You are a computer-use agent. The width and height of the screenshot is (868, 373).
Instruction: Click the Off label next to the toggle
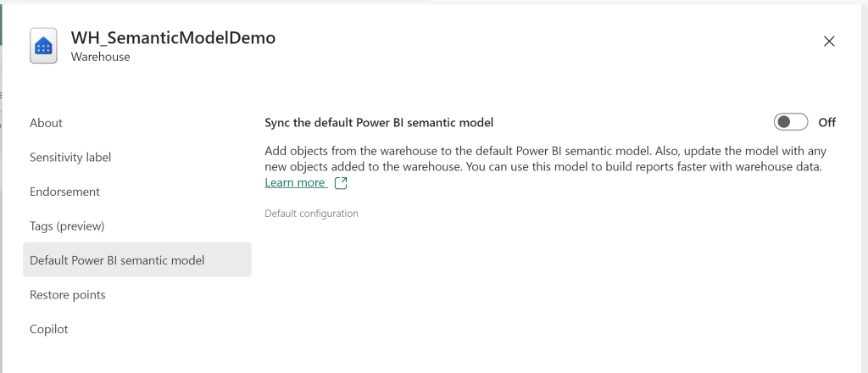[x=826, y=122]
